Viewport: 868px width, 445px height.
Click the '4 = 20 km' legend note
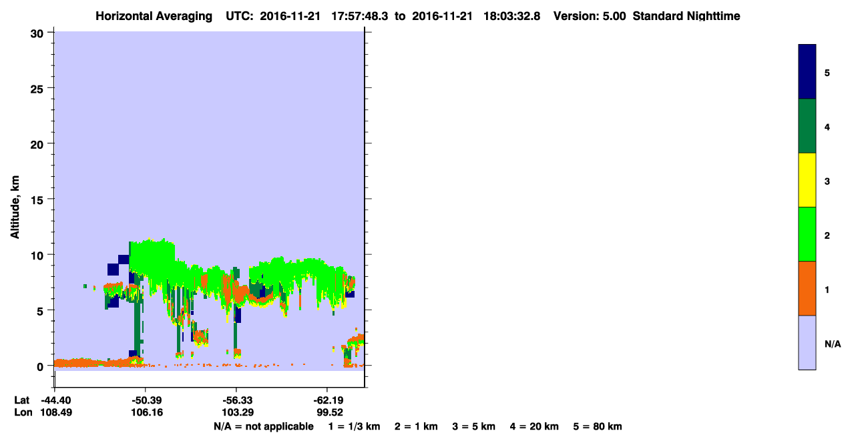pyautogui.click(x=534, y=426)
